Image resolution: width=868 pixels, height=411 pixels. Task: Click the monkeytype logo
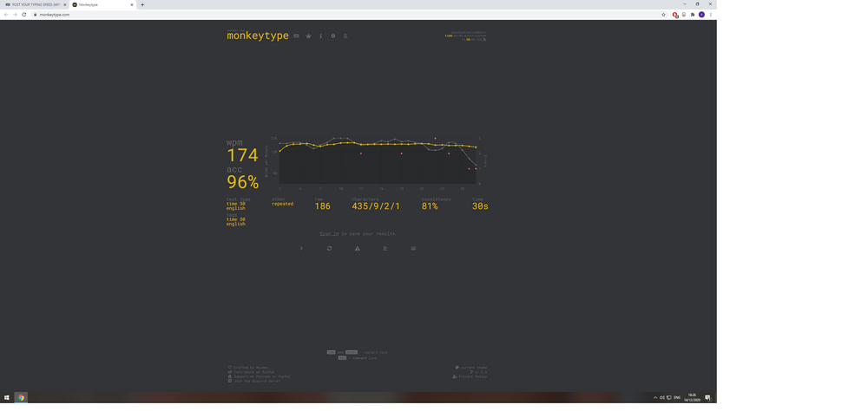click(x=257, y=36)
